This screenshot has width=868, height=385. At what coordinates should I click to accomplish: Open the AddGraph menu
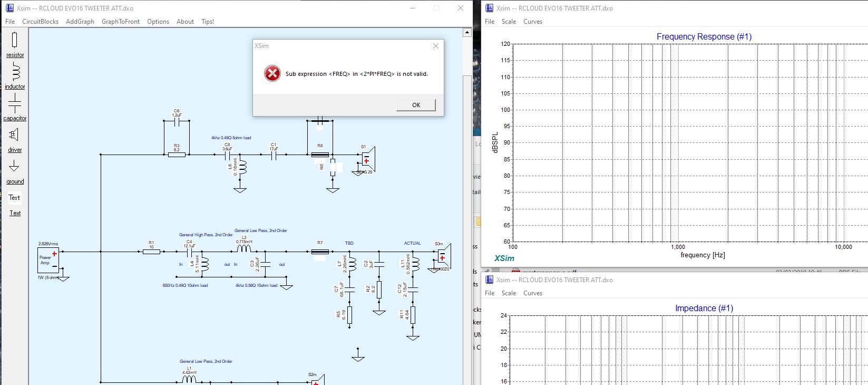pos(80,22)
